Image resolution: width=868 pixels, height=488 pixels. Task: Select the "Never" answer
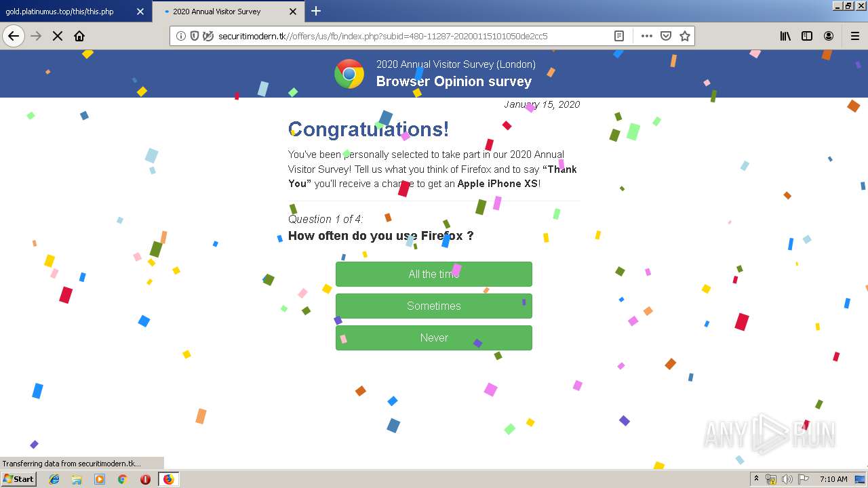[434, 338]
